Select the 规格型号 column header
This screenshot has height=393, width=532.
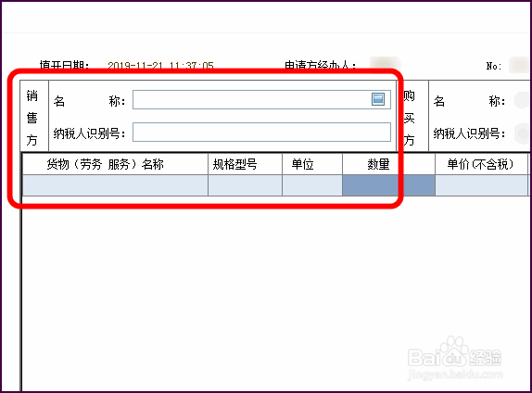click(245, 165)
